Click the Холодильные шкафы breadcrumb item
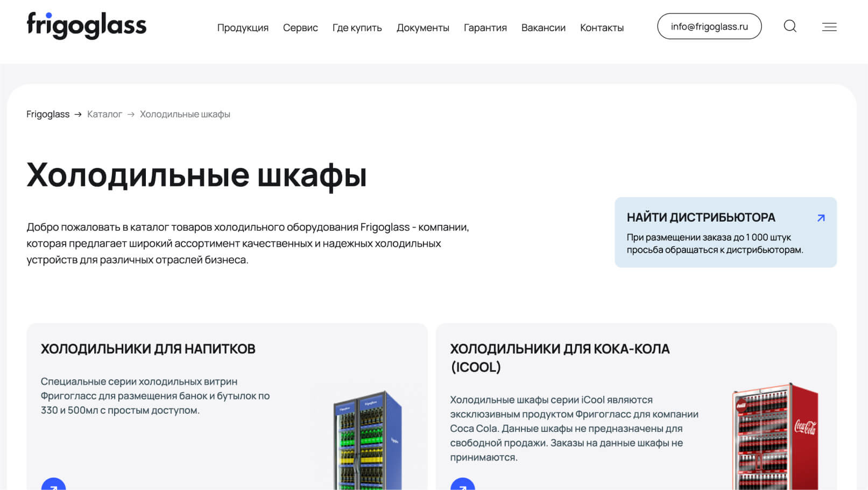Image resolution: width=868 pixels, height=490 pixels. 185,114
